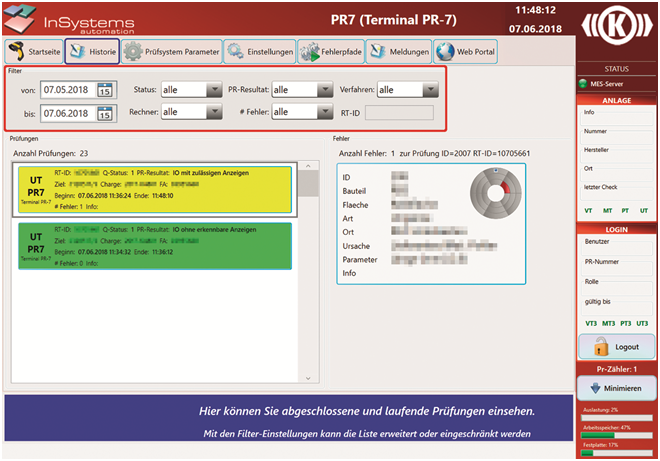Click the gears and play icon of Fehlerpfade
This screenshot has height=461, width=660.
tap(310, 52)
